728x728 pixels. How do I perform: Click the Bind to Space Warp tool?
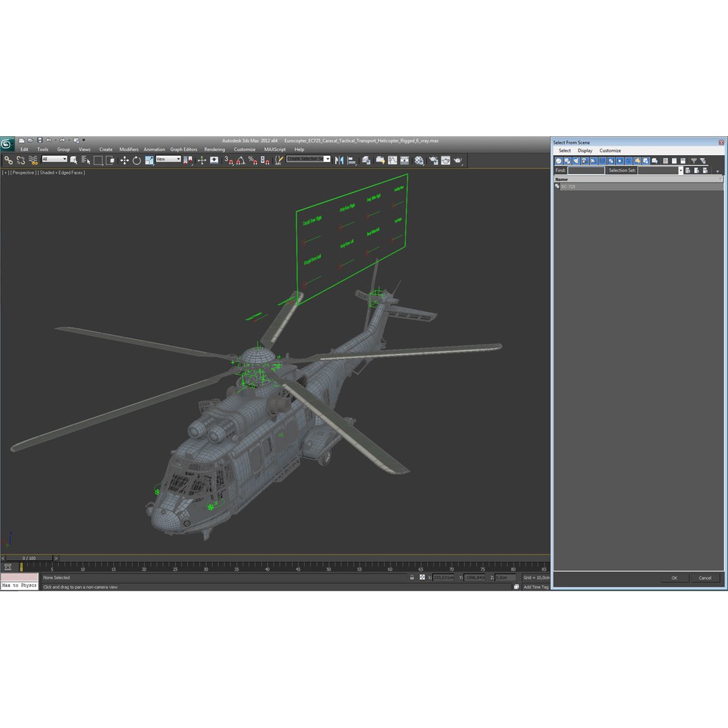tap(32, 160)
